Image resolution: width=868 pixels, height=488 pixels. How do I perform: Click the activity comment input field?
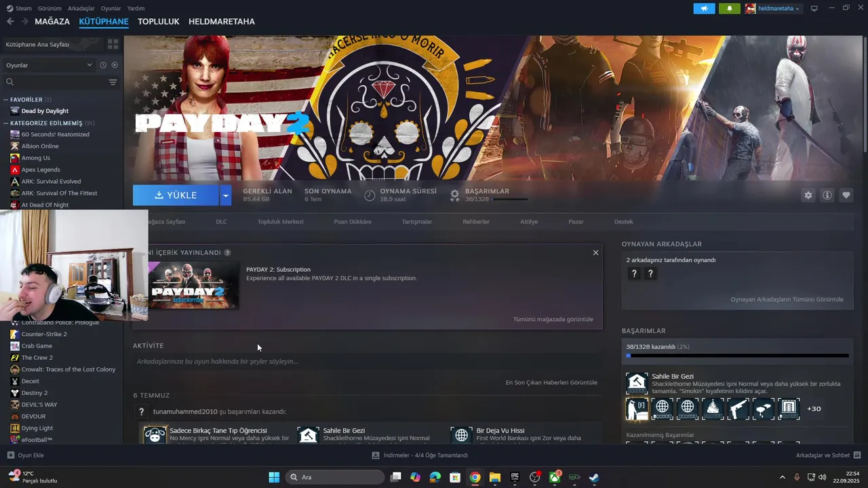(x=366, y=362)
